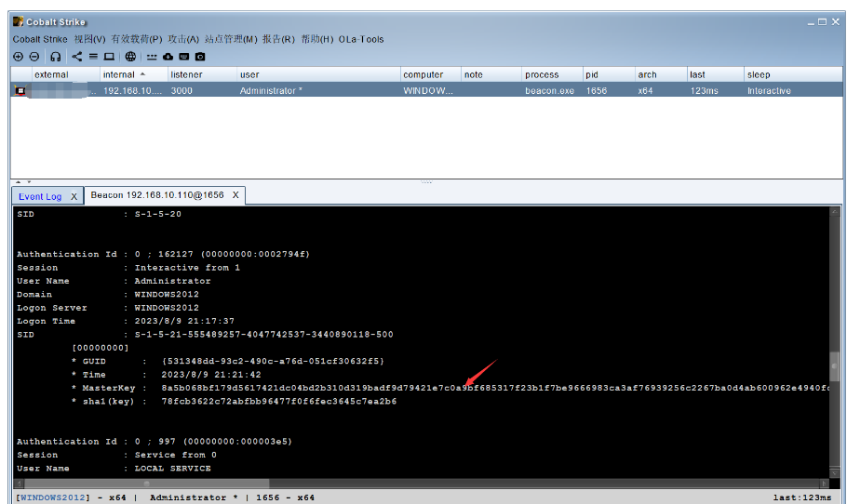Screen dimensions: 847x504
Task: Switch to pivot graph view icon
Action: point(77,57)
